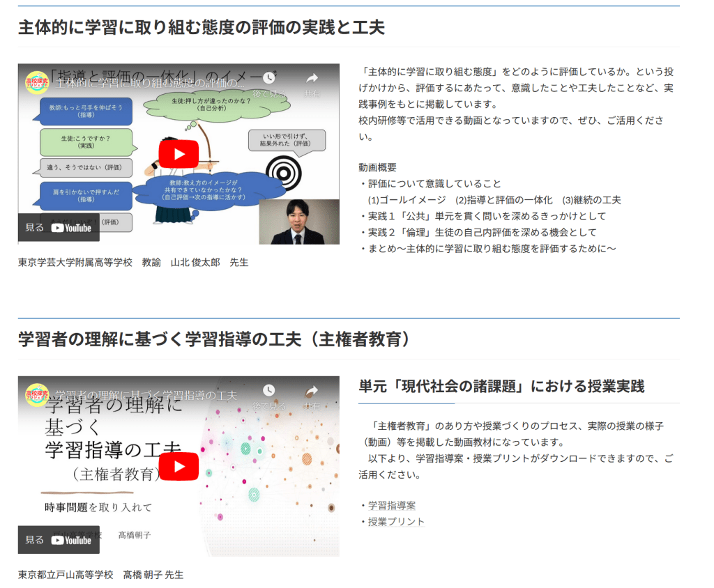Viewport: 714px width, 588px height.
Task: Click the caption 東京都立戸山高等学校 髙橋 朝子 先生
Action: [101, 574]
